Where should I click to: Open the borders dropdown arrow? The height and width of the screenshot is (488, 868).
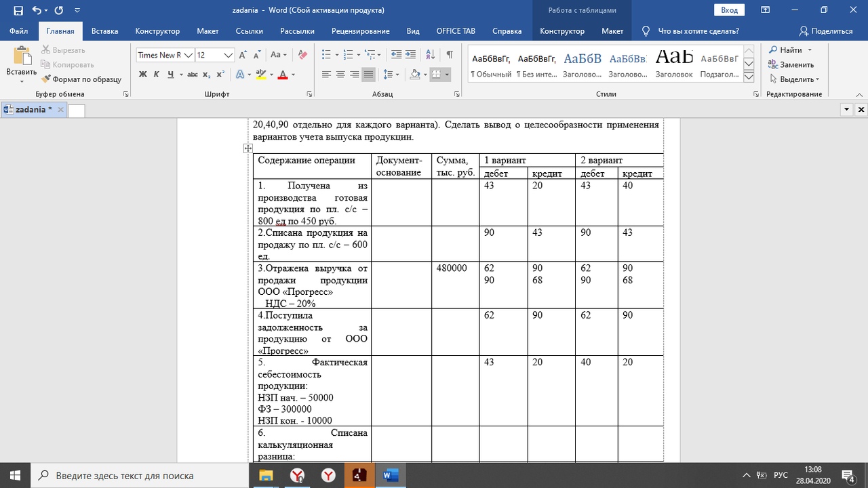(x=447, y=75)
